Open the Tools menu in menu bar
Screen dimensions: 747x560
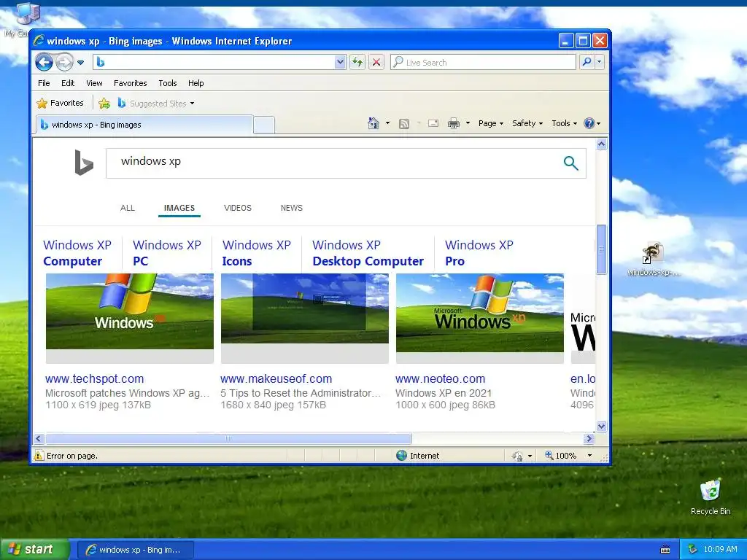pyautogui.click(x=168, y=83)
